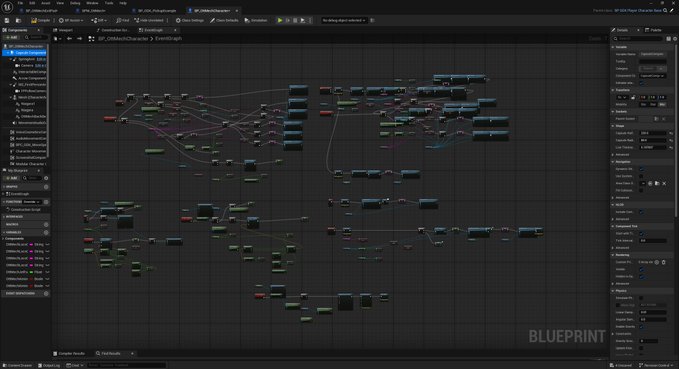
Task: Collapse the Variables section in My Blueprint
Action: coord(4,232)
